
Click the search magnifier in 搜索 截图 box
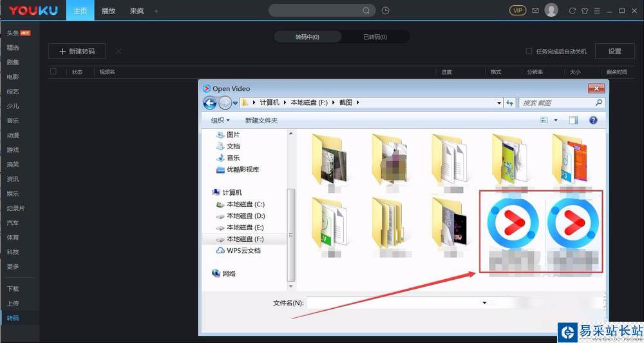pos(599,103)
